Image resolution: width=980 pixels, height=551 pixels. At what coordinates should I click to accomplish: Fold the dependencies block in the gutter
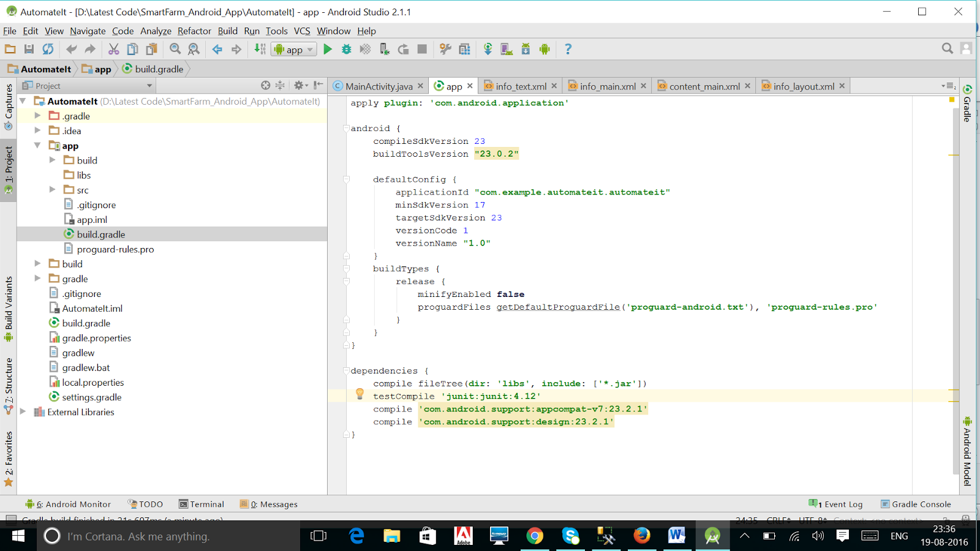pyautogui.click(x=346, y=370)
